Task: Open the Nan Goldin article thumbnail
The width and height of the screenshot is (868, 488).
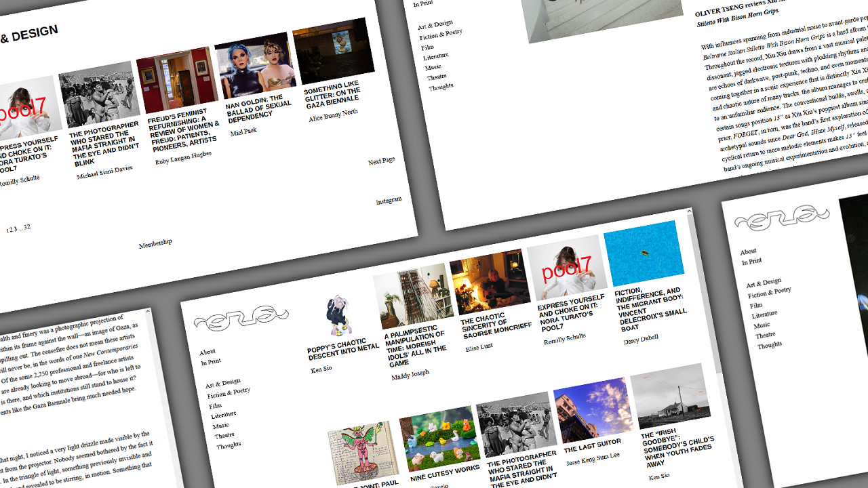Action: tap(256, 66)
